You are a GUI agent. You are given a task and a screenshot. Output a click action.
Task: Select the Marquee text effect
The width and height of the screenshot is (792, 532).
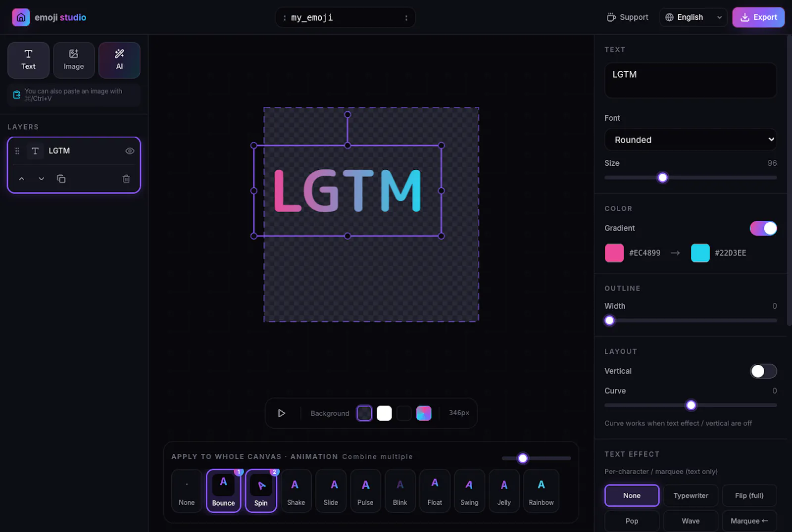coord(749,521)
